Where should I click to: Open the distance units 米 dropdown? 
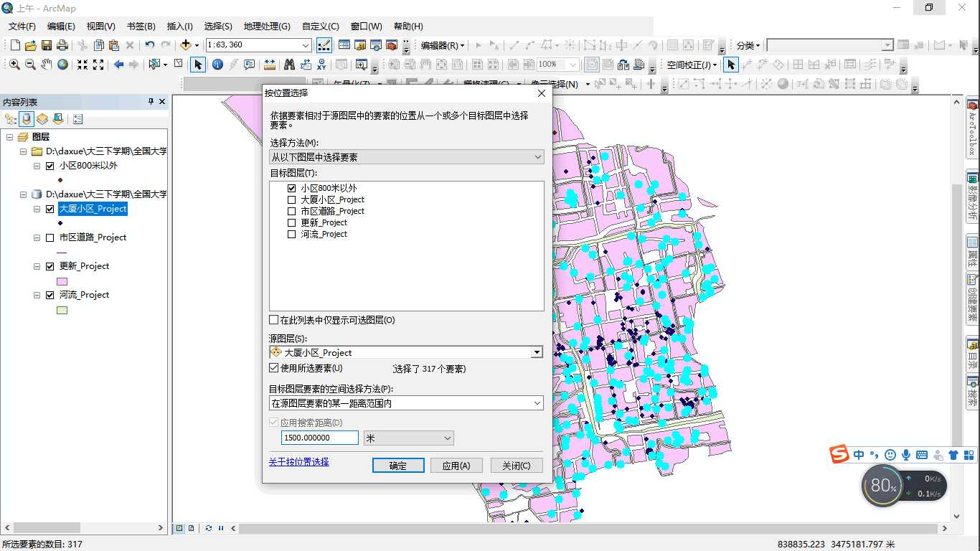(x=409, y=438)
